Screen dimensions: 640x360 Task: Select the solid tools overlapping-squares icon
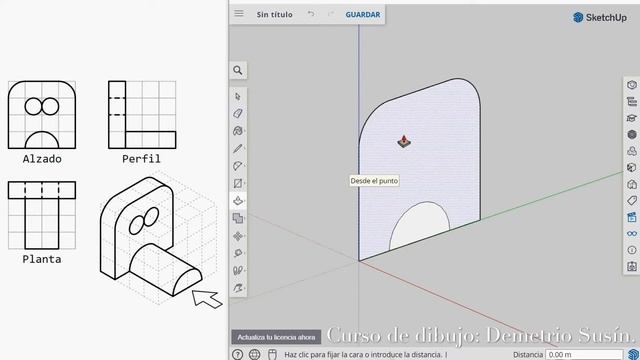click(x=238, y=218)
